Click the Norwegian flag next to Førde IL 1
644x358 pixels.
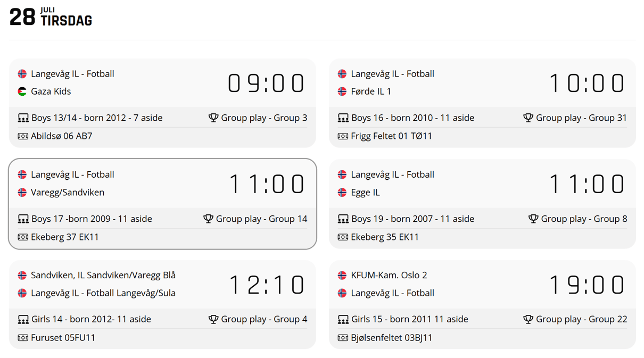[x=342, y=91]
